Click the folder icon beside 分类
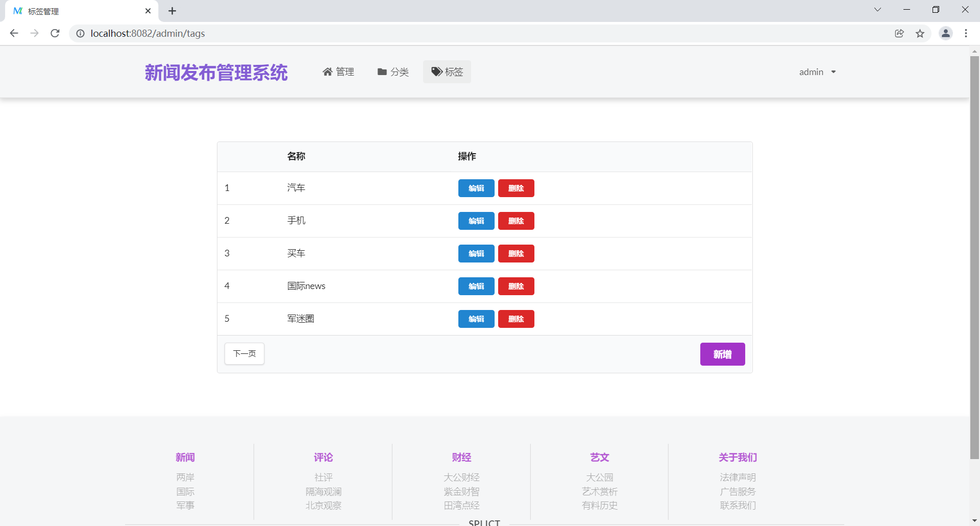Viewport: 980px width, 526px height. pyautogui.click(x=381, y=72)
